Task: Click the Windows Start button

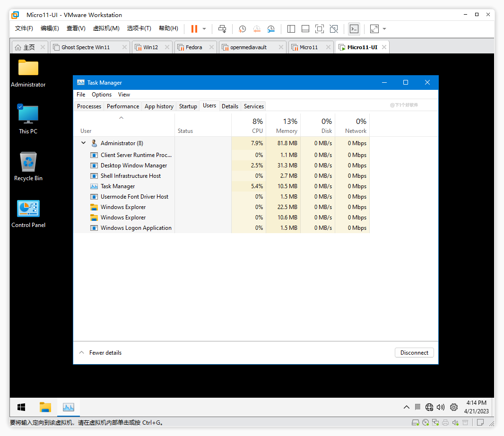Action: [21, 407]
